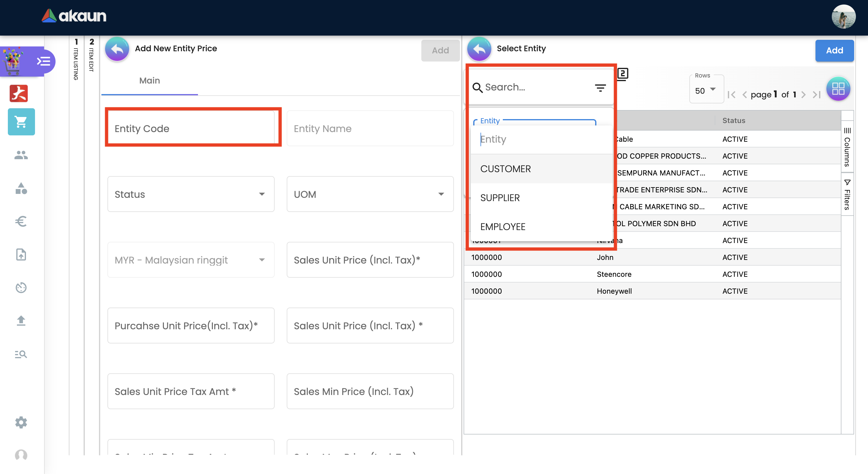This screenshot has width=868, height=474.
Task: Open the people/contacts sidebar icon
Action: point(21,155)
